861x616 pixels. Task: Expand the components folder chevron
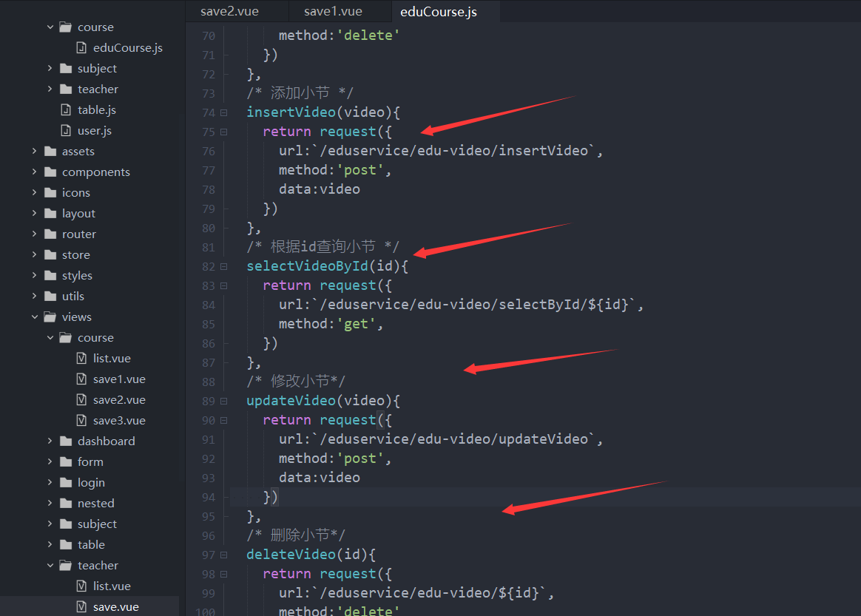point(35,172)
